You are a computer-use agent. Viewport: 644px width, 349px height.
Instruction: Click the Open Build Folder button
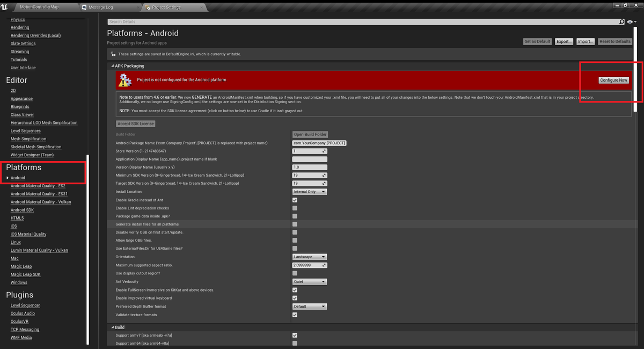point(310,135)
